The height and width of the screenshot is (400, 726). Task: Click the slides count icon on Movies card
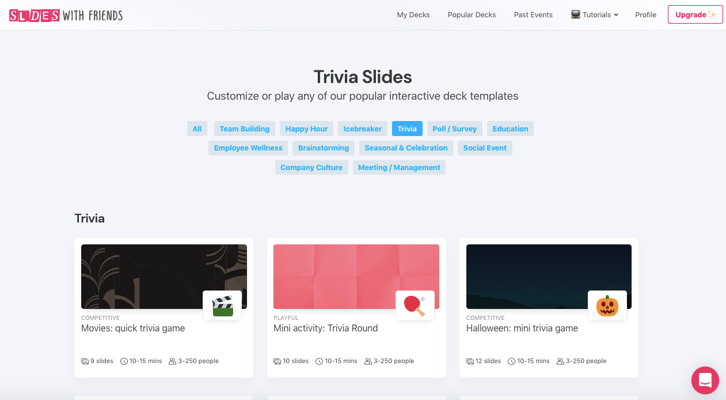85,361
